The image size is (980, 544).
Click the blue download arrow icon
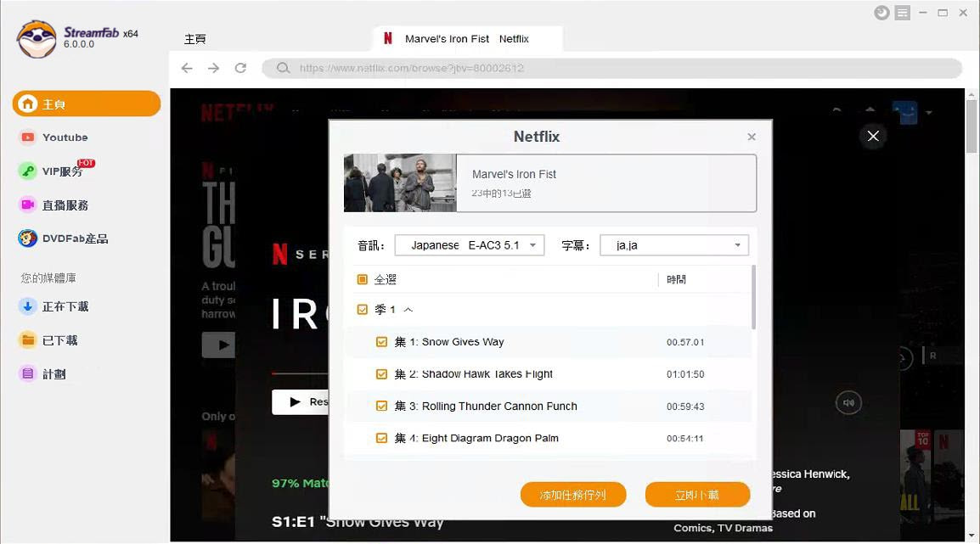coord(27,306)
